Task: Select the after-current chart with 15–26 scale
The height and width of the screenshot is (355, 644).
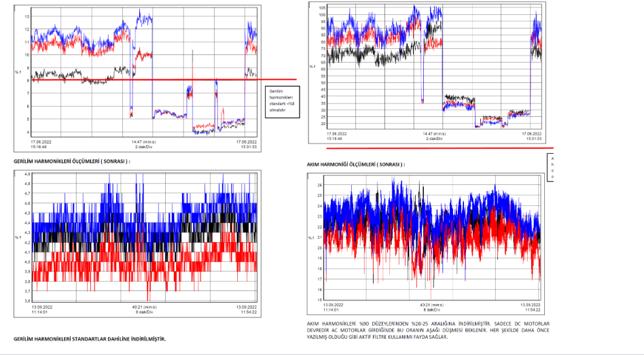Action: (426, 244)
